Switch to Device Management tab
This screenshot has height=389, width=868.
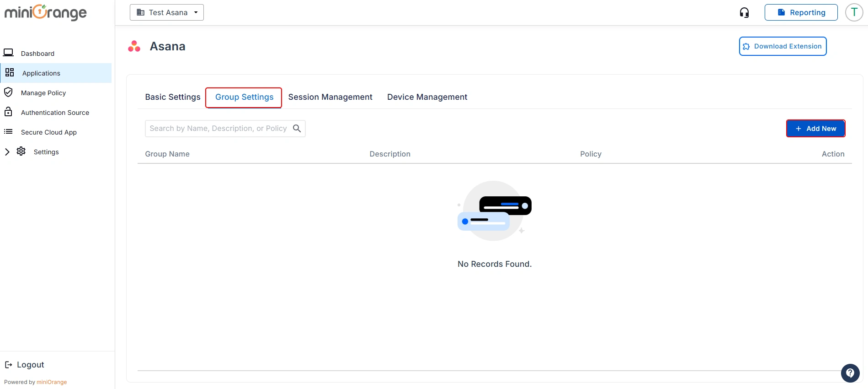tap(427, 97)
